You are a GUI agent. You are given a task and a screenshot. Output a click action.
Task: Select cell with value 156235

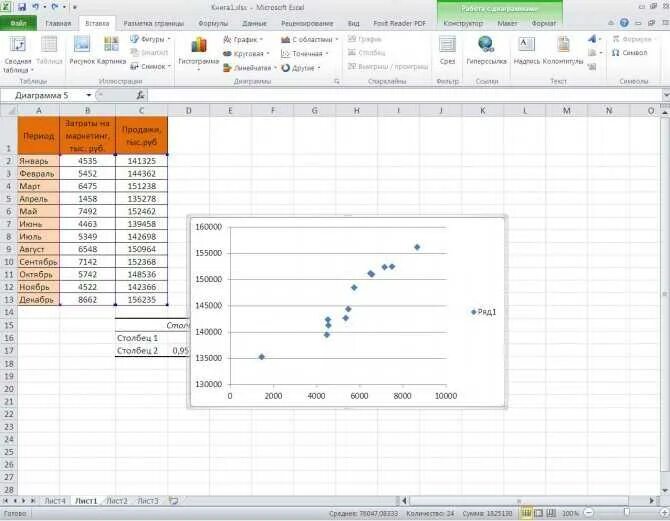tap(141, 300)
